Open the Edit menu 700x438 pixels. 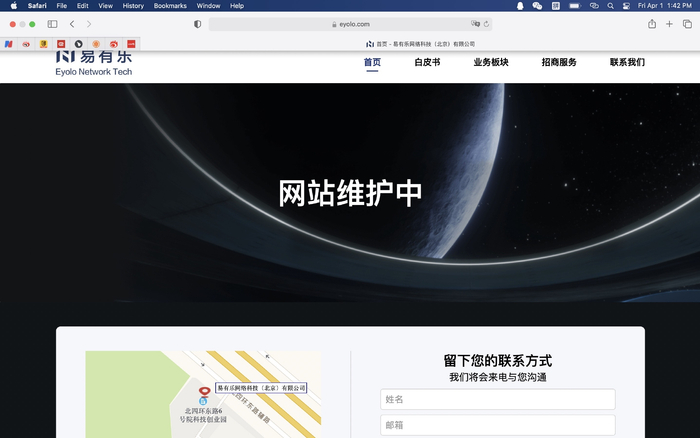(x=83, y=6)
